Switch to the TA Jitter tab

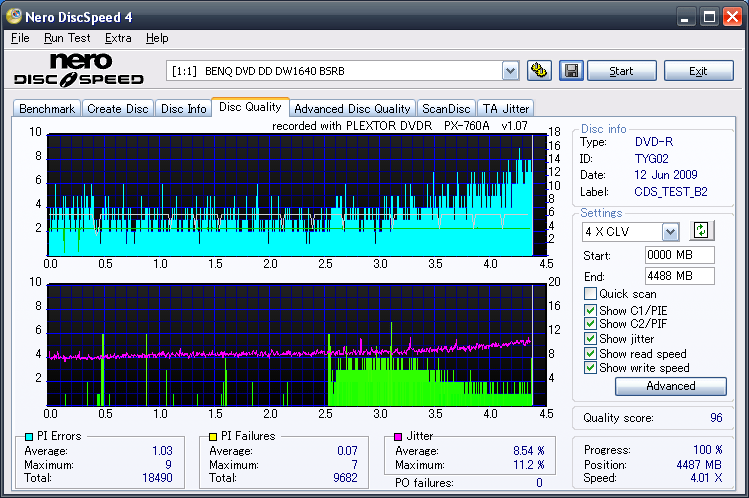click(505, 109)
